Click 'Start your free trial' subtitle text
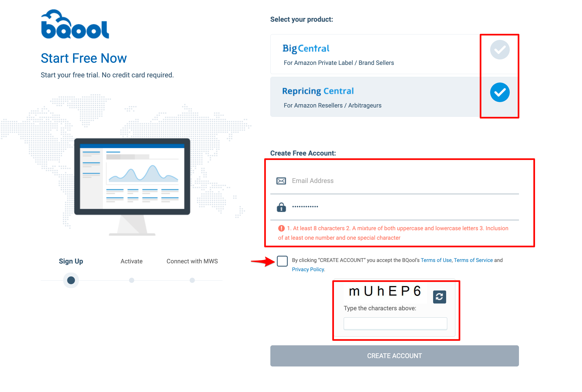582x392 pixels. pos(107,75)
